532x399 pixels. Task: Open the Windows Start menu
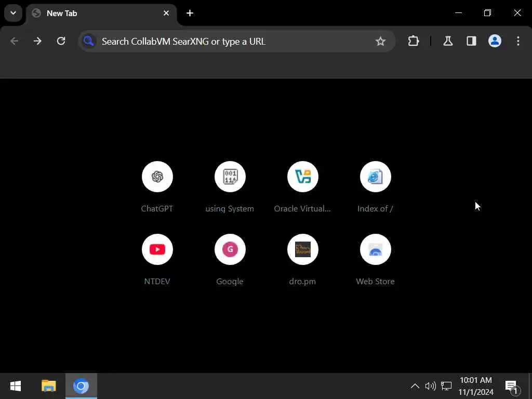[16, 386]
